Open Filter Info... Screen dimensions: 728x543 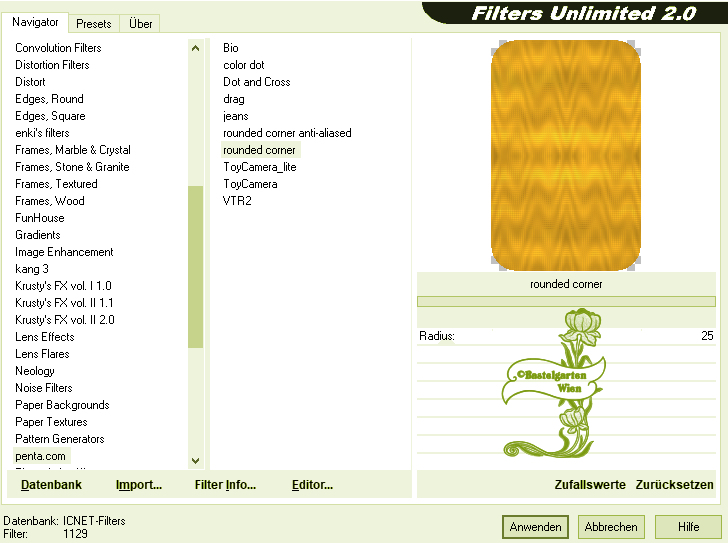(225, 485)
